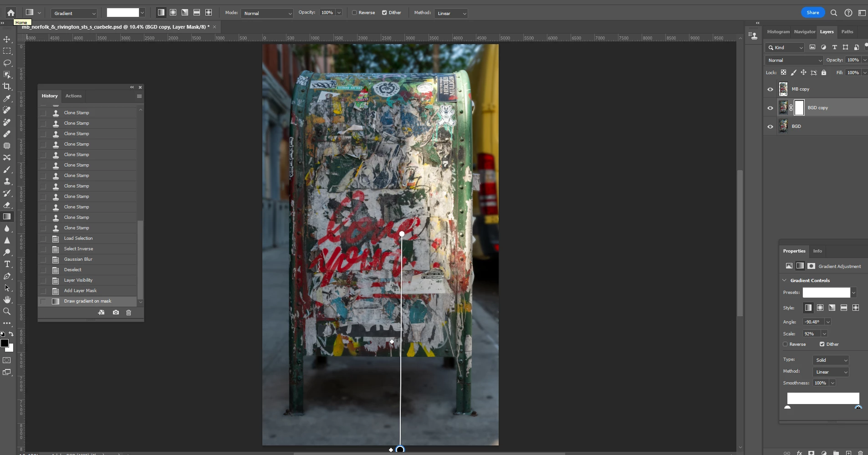Viewport: 868px width, 455px height.
Task: Open the Help question mark icon
Action: click(x=848, y=13)
